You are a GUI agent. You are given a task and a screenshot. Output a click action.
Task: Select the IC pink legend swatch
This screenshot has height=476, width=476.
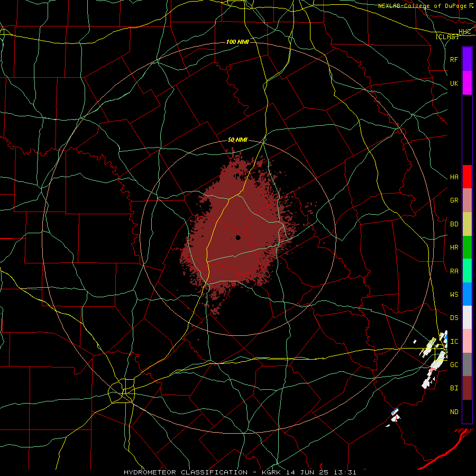tap(467, 341)
